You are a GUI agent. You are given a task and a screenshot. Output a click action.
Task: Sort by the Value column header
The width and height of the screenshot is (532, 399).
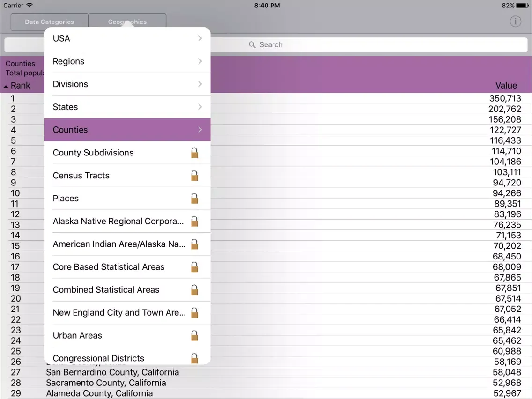pyautogui.click(x=506, y=86)
